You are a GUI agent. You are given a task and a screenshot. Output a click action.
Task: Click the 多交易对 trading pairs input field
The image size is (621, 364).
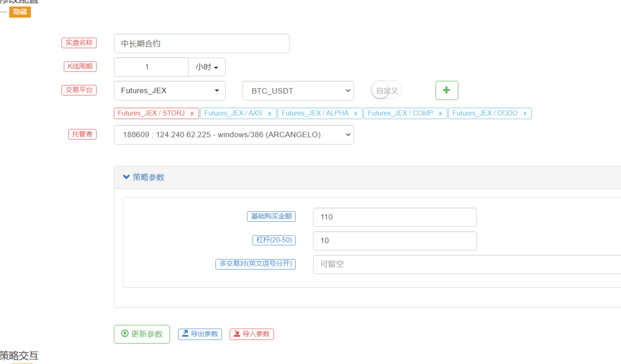[467, 264]
